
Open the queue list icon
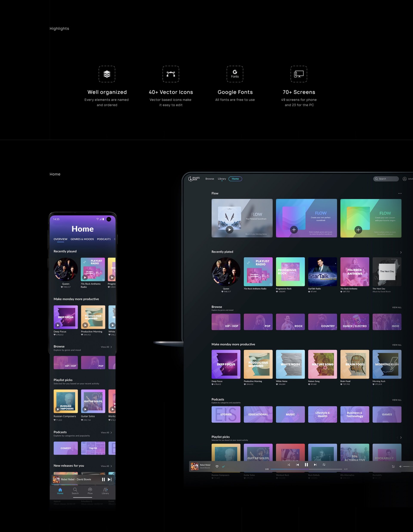(393, 466)
